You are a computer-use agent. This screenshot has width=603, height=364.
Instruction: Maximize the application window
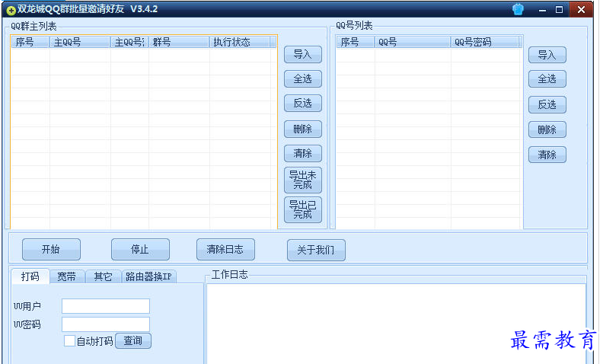pos(559,10)
